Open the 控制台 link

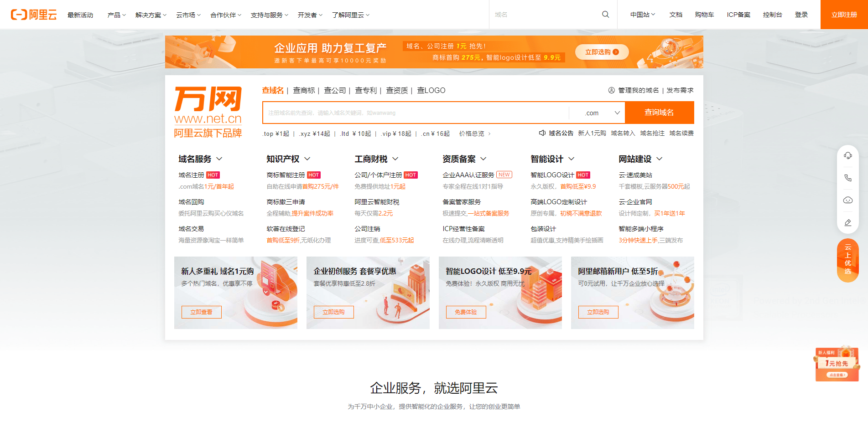coord(772,15)
